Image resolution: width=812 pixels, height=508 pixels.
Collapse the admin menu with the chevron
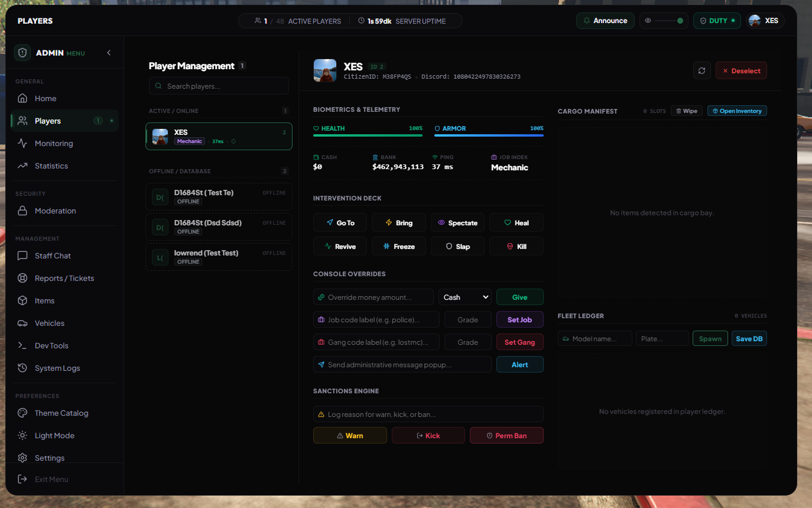[x=109, y=53]
